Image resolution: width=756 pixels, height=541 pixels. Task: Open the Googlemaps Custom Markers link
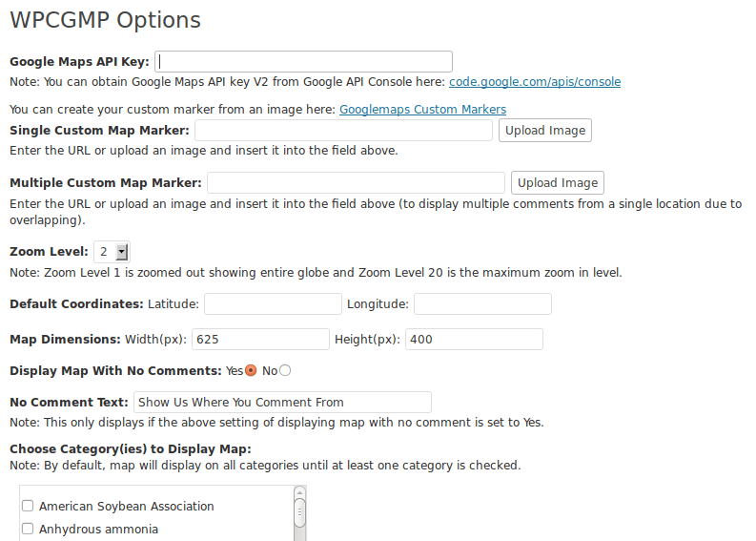(x=423, y=110)
